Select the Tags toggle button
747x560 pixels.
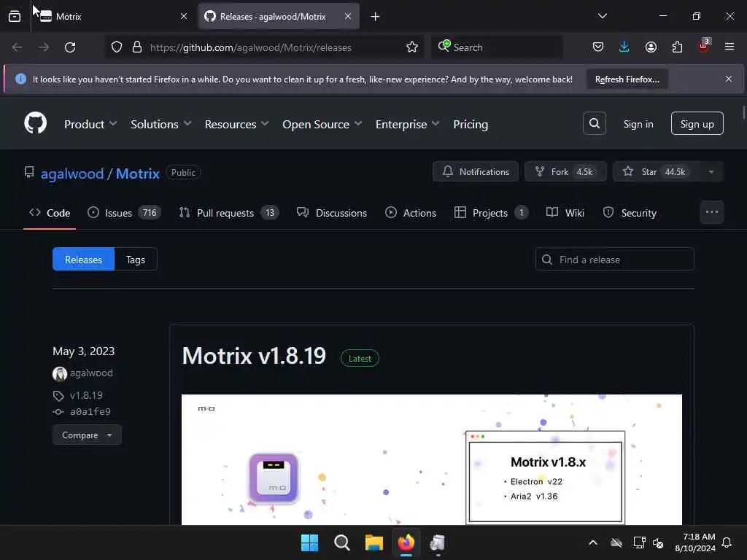pyautogui.click(x=136, y=259)
